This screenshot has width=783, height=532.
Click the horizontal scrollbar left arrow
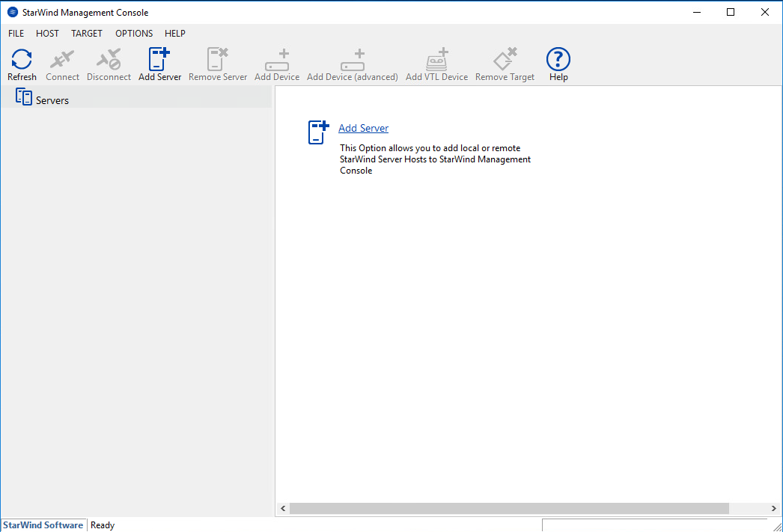(x=283, y=509)
